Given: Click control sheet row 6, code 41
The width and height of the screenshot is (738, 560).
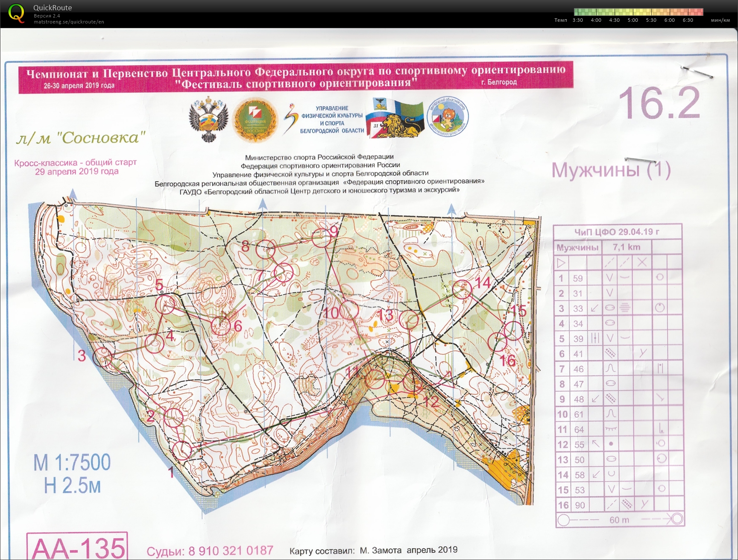Looking at the screenshot, I should coord(618,354).
